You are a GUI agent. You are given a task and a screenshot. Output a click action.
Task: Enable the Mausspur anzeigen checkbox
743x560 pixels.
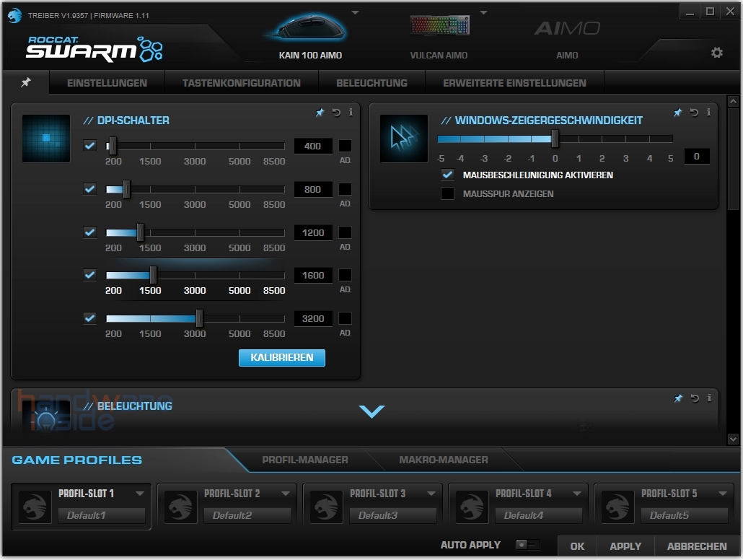448,193
